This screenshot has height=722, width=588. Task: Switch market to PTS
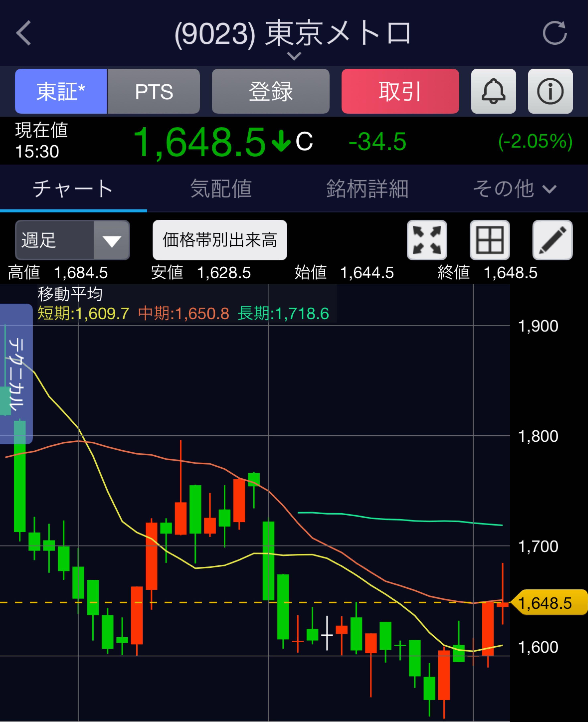(154, 91)
